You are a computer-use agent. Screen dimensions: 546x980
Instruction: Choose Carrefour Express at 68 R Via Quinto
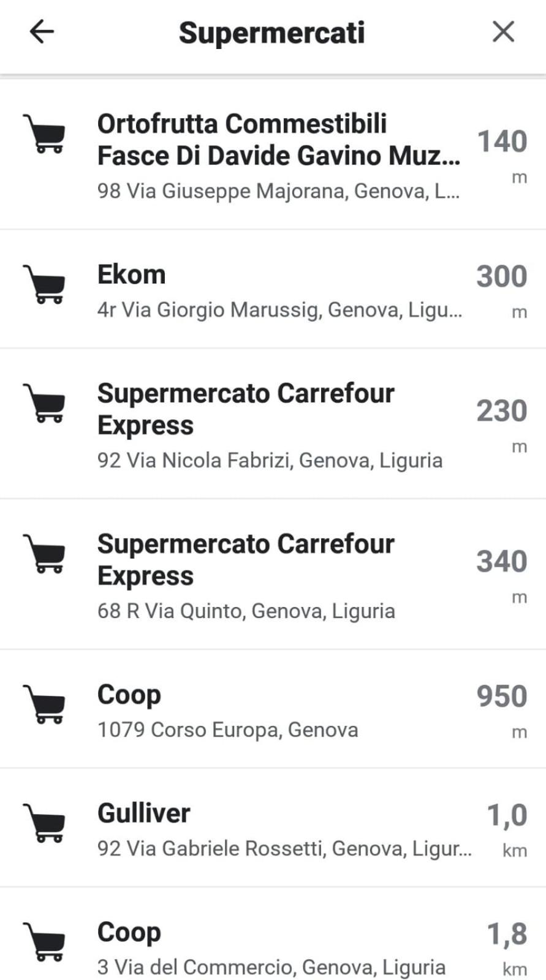273,575
